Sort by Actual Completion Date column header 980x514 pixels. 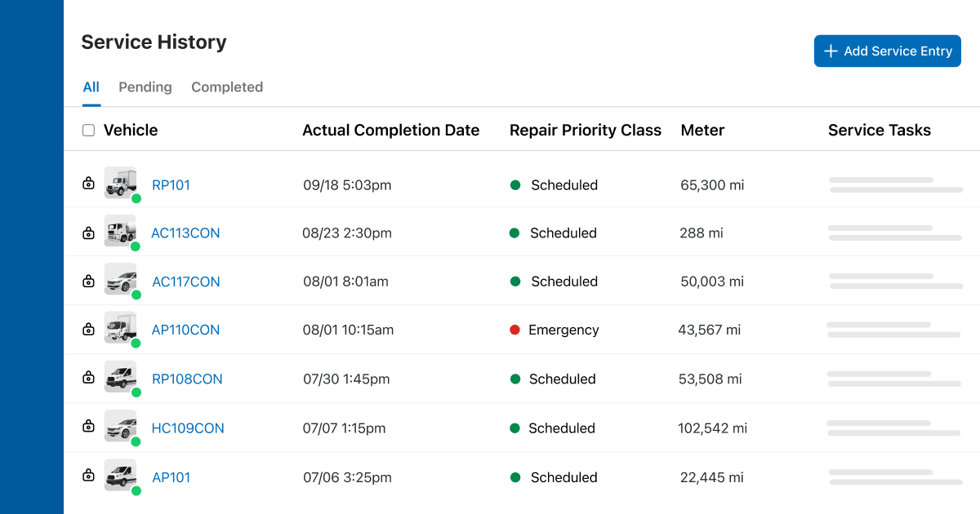point(390,131)
